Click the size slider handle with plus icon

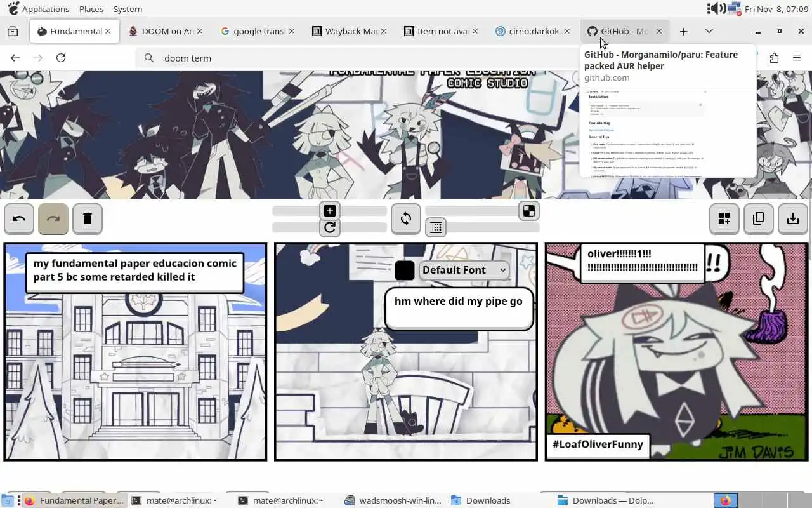pyautogui.click(x=329, y=211)
